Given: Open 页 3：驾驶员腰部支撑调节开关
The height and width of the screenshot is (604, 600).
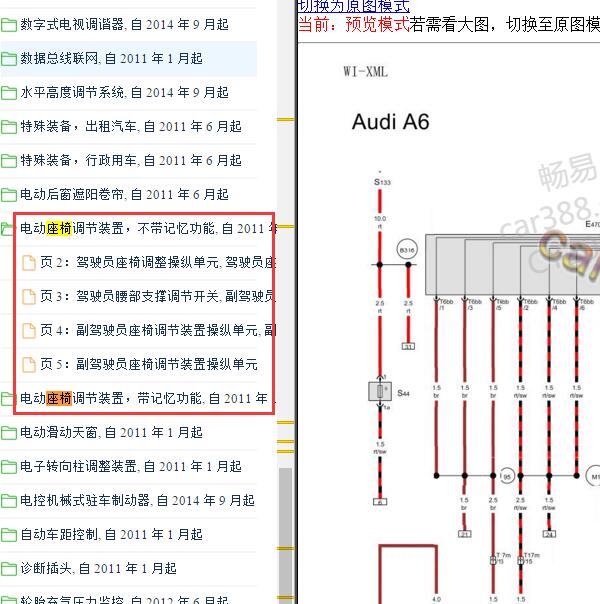Looking at the screenshot, I should pyautogui.click(x=158, y=296).
